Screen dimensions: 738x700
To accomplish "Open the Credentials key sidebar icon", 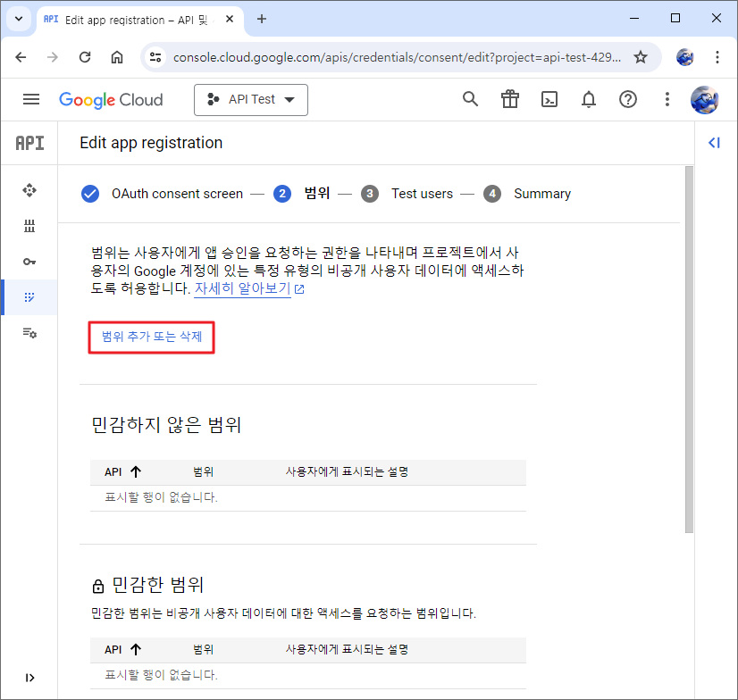I will 29,262.
